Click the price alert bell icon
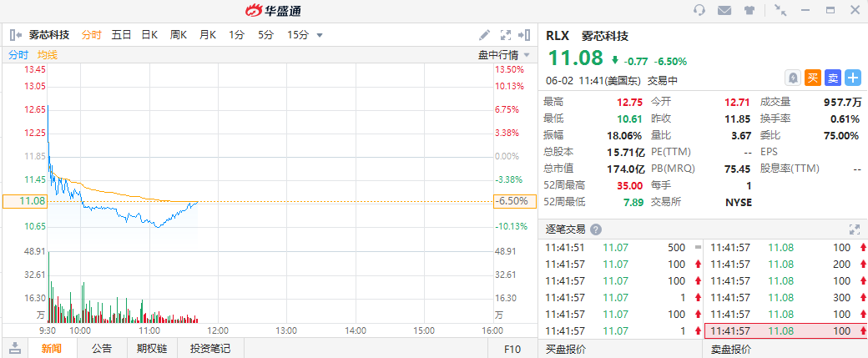Screen dimensions: 868x358 point(793,78)
